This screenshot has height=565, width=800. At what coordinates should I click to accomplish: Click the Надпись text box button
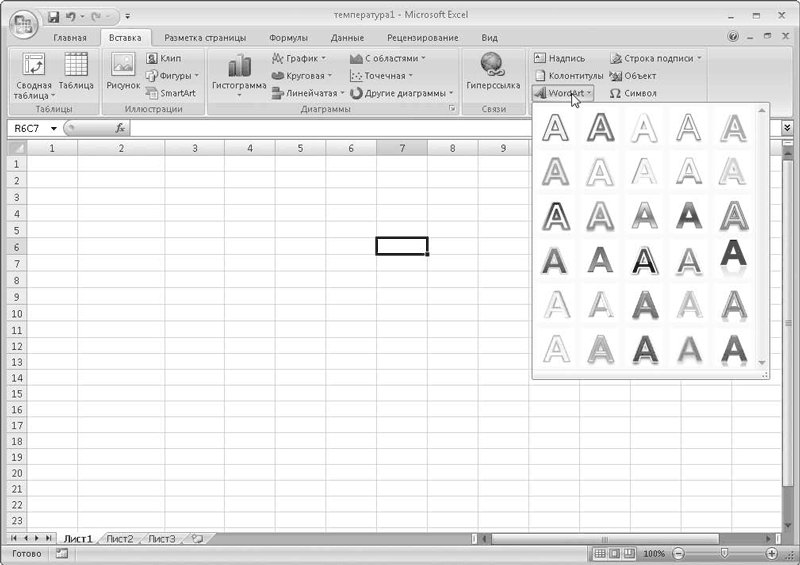pyautogui.click(x=560, y=59)
